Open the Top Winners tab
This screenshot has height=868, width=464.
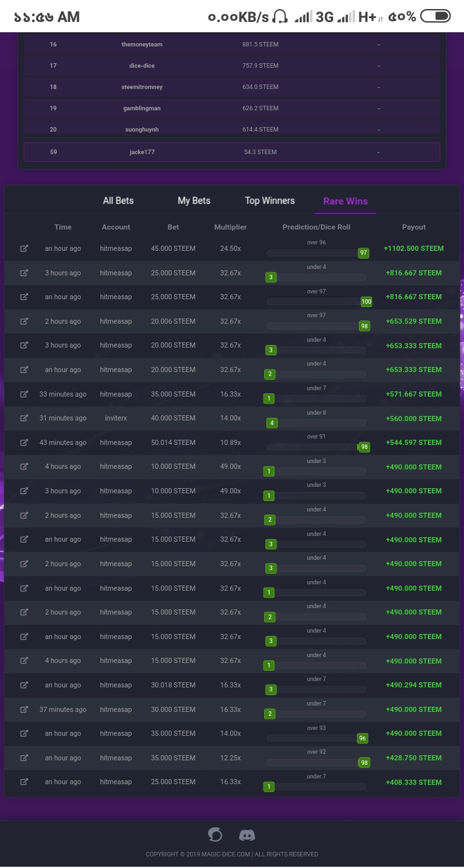[x=269, y=201]
